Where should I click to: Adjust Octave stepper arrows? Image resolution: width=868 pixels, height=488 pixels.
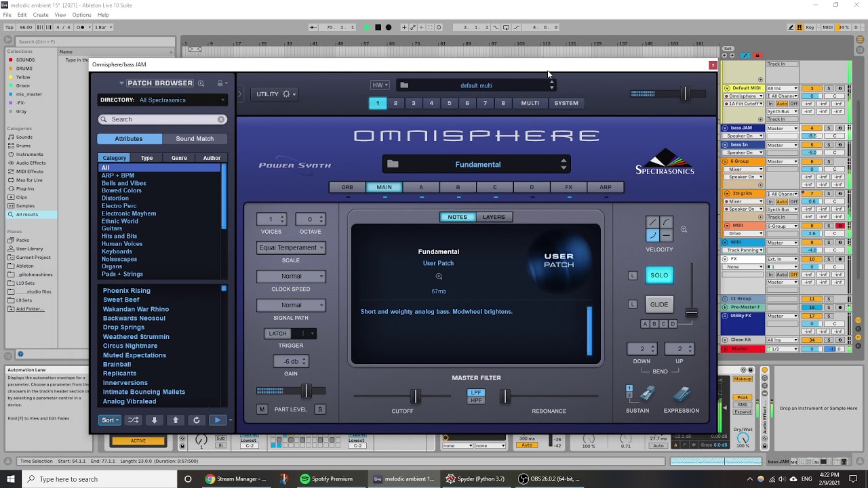coord(321,219)
